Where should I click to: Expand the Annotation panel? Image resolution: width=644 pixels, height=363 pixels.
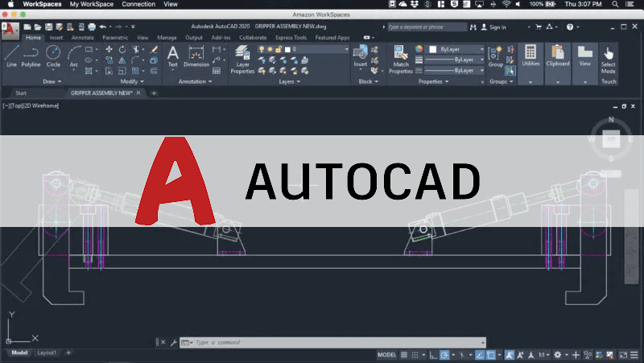coord(195,81)
